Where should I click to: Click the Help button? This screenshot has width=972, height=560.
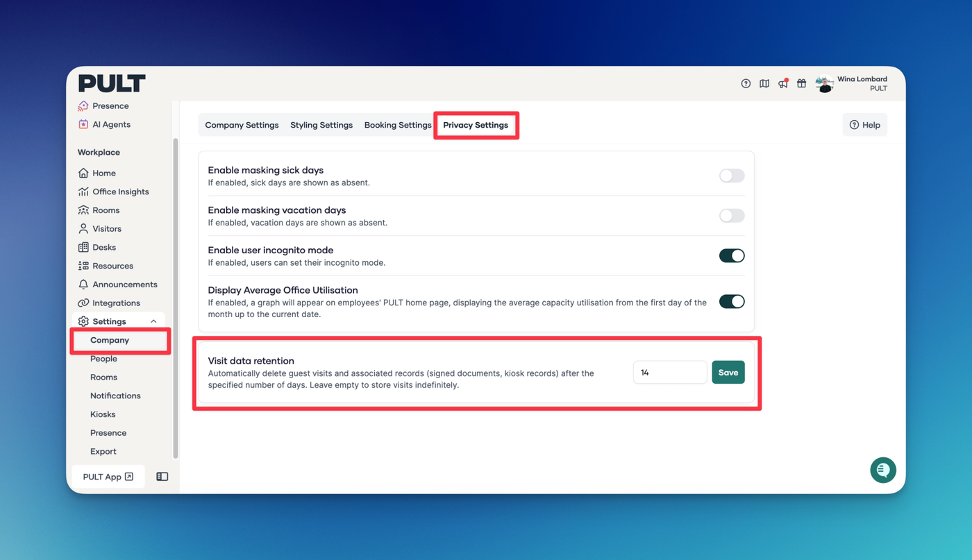[x=864, y=125]
